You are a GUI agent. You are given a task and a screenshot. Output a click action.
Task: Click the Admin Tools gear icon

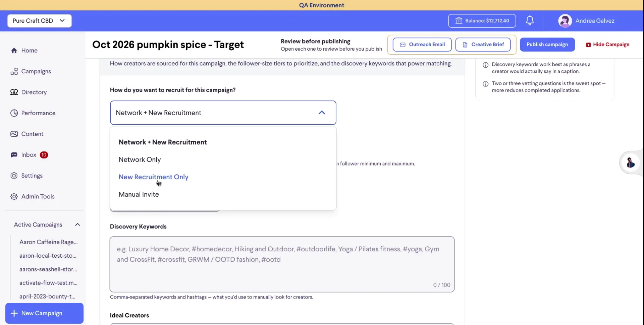point(14,196)
